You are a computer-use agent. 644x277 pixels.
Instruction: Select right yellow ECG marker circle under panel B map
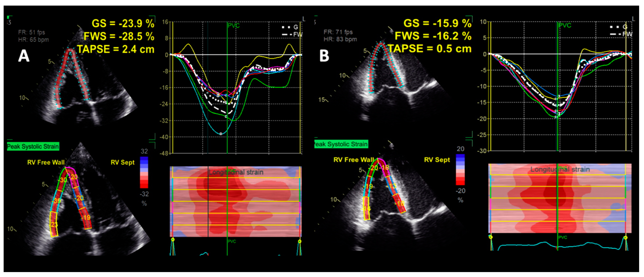coord(625,238)
